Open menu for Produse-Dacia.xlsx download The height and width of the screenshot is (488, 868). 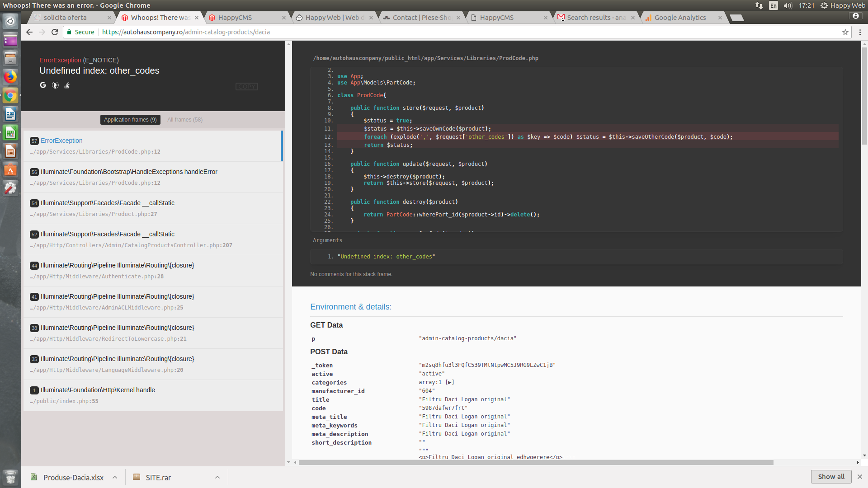(x=115, y=478)
